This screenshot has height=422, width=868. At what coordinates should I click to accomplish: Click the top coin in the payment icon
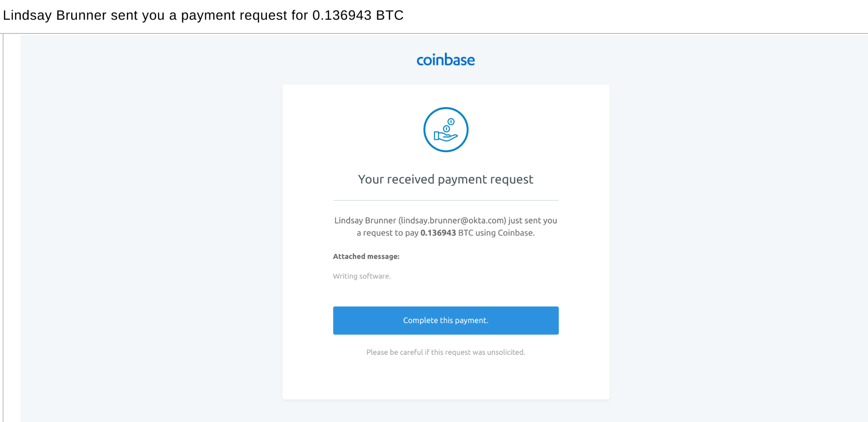(451, 122)
